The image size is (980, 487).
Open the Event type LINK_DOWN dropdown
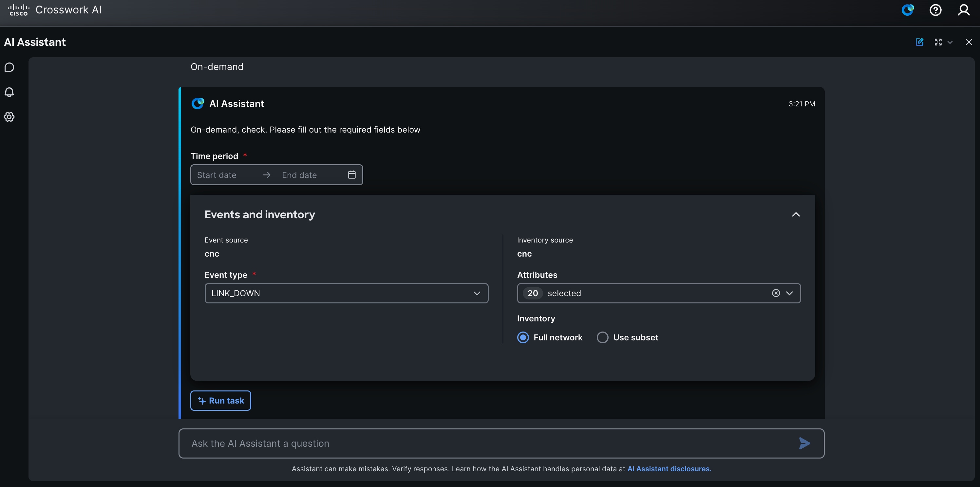(x=347, y=293)
